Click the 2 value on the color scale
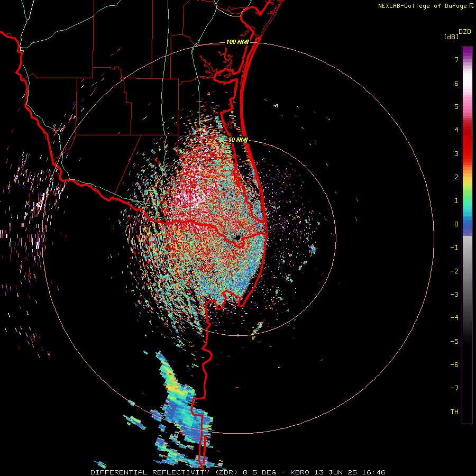Screen dimensions: 476x476 (456, 177)
